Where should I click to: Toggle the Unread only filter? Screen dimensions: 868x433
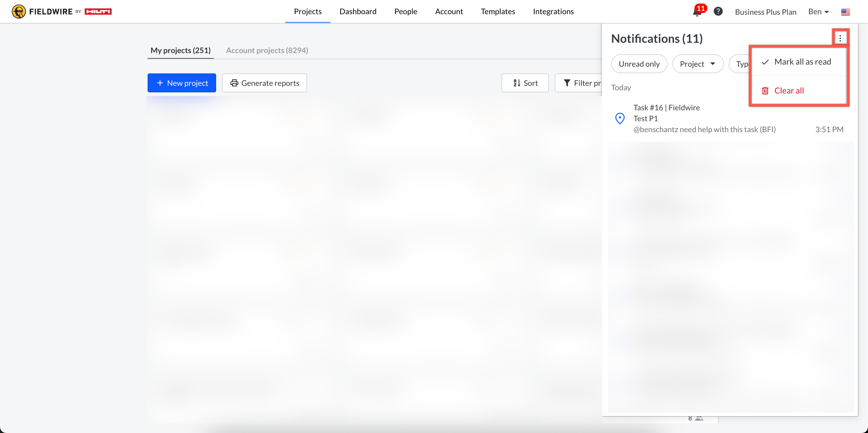639,64
